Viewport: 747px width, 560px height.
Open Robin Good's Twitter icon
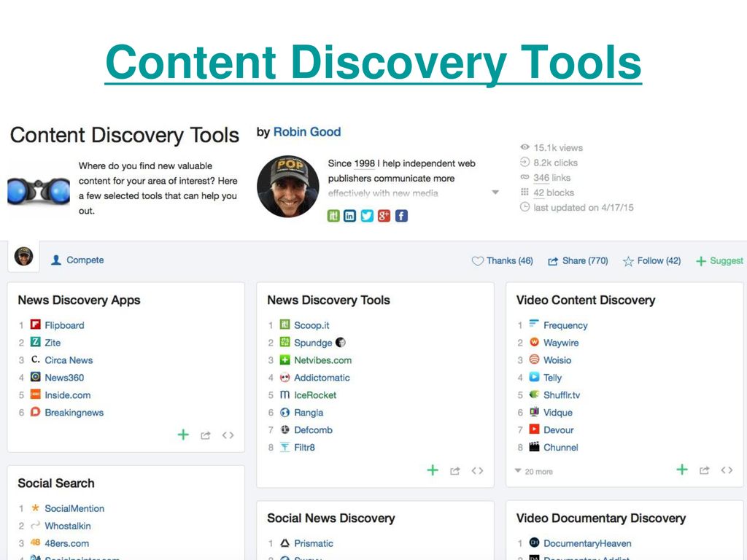[367, 216]
